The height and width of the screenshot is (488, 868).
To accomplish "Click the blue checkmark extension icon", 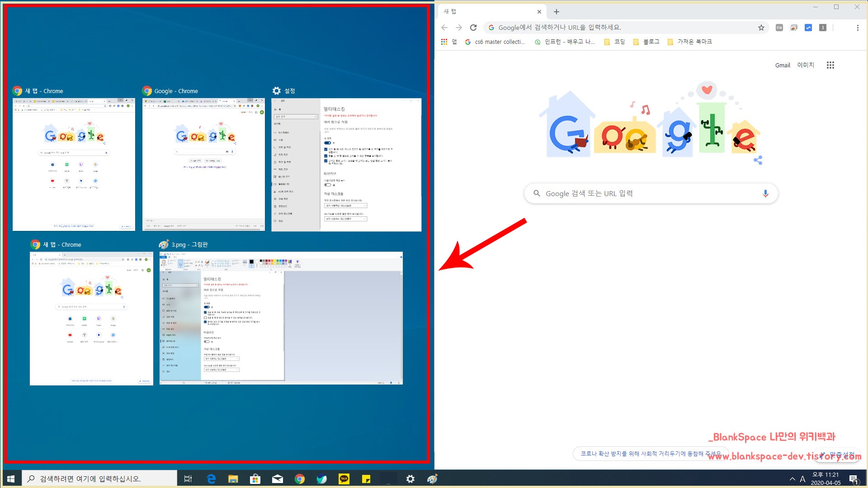I will 808,28.
